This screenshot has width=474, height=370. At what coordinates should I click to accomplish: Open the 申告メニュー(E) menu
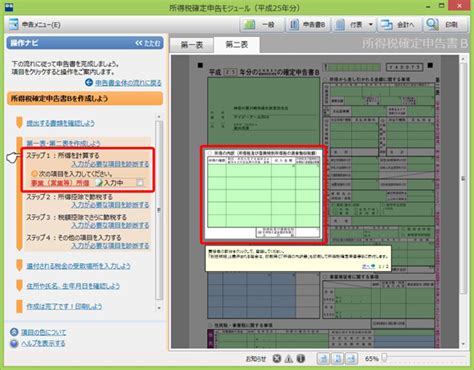41,25
